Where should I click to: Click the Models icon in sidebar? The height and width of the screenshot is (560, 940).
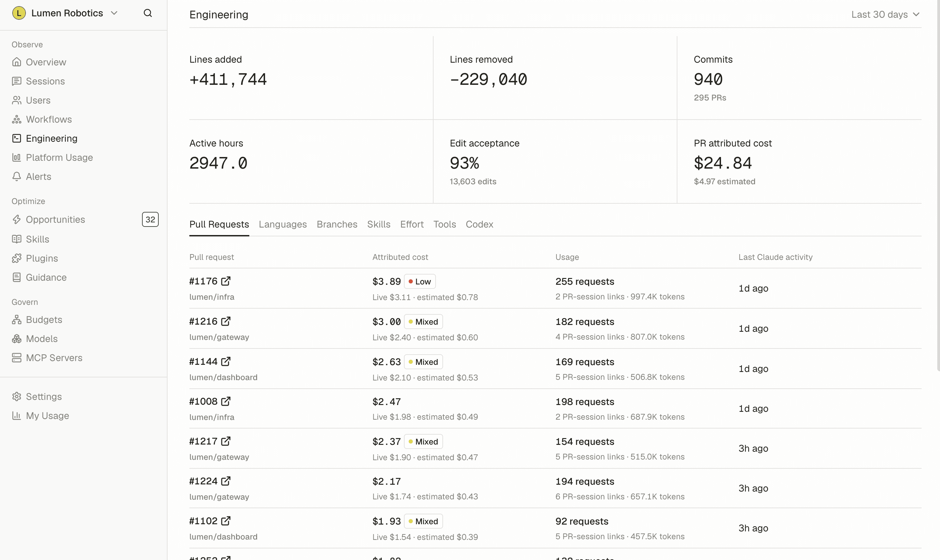17,339
